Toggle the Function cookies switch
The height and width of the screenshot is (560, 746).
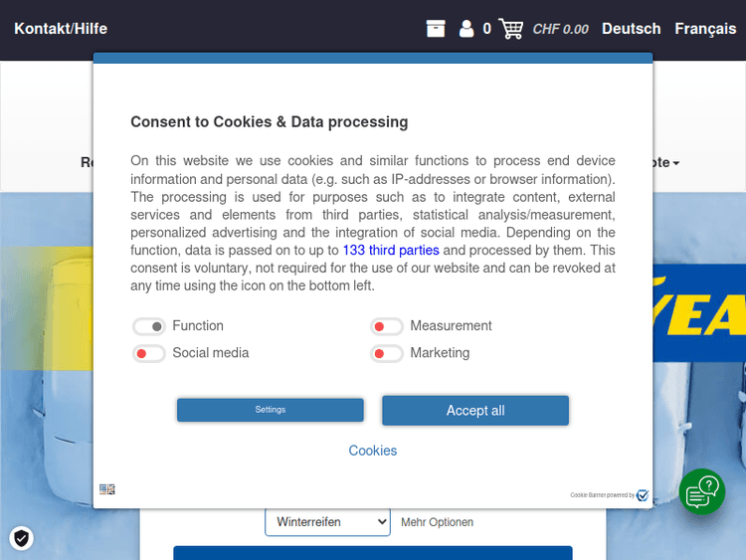[x=149, y=326]
